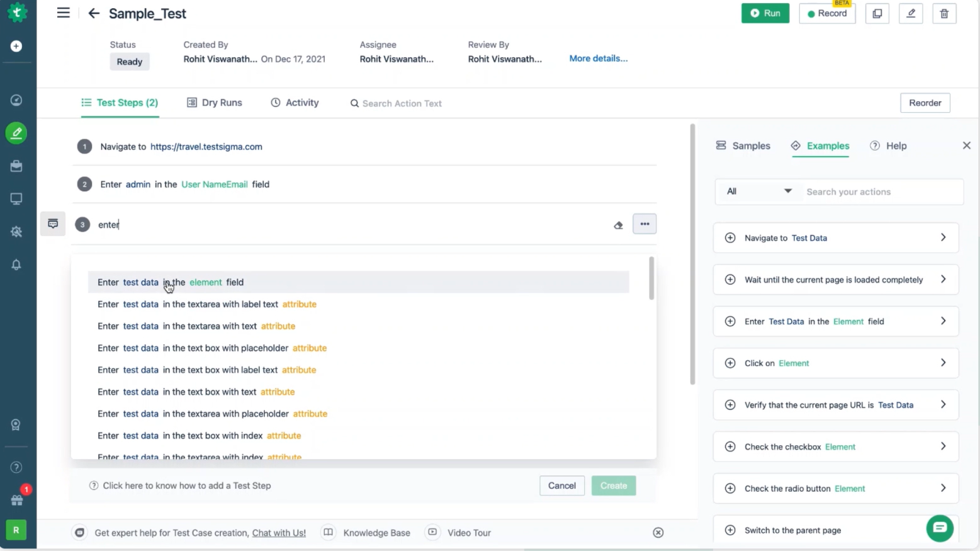Open the All actions filter dropdown

[x=758, y=191]
